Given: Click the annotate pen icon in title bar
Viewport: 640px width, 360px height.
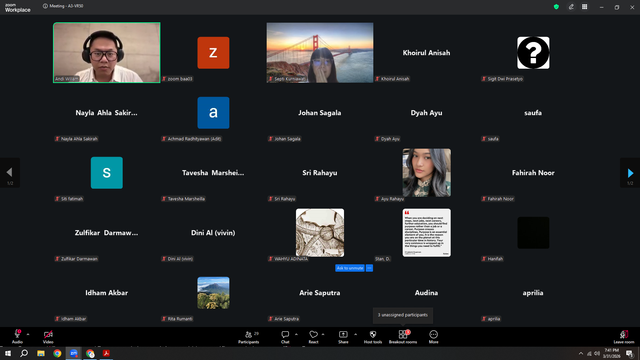Looking at the screenshot, I should (x=571, y=7).
